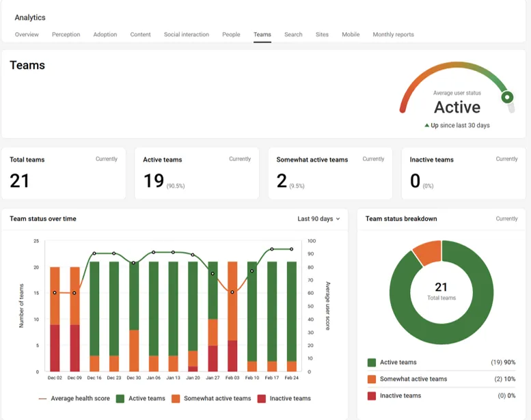Click the Somewhat active teams count 2
Viewport: 531px width, 420px height.
pyautogui.click(x=282, y=181)
